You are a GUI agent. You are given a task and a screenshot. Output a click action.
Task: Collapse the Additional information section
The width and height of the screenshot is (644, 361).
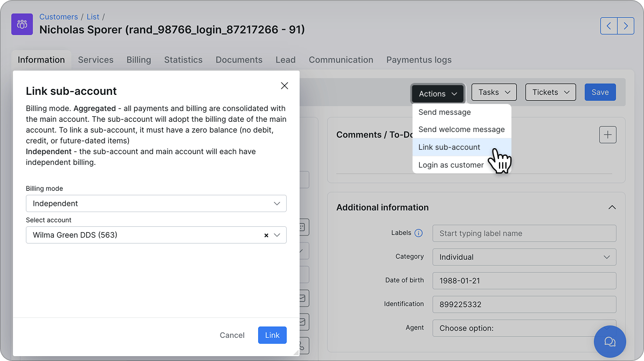612,207
